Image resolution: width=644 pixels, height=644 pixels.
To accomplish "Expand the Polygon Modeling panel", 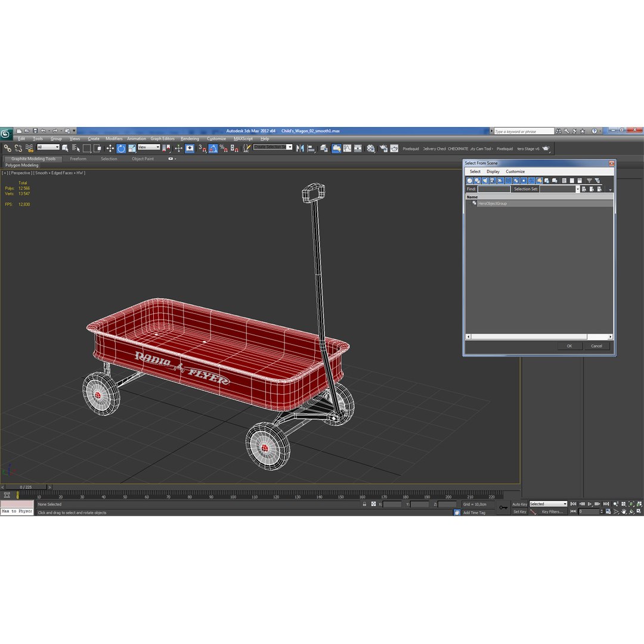I will tap(22, 165).
